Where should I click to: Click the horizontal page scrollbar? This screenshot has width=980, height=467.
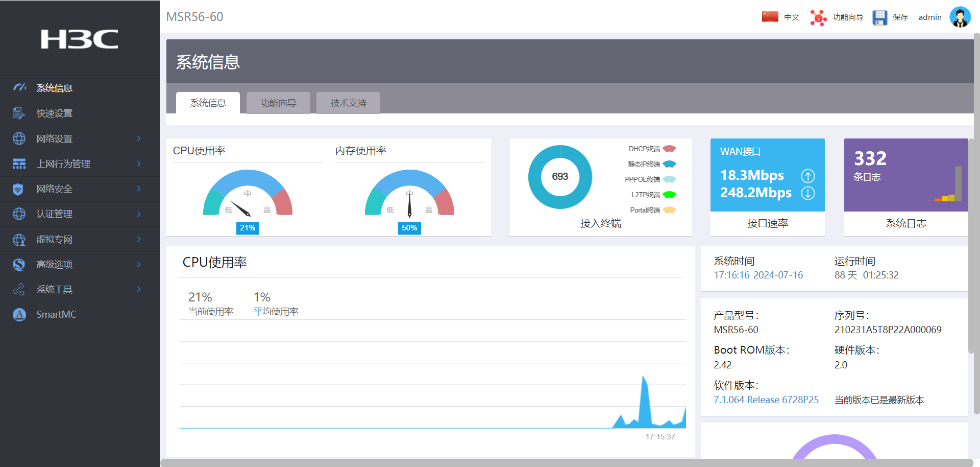[x=567, y=463]
